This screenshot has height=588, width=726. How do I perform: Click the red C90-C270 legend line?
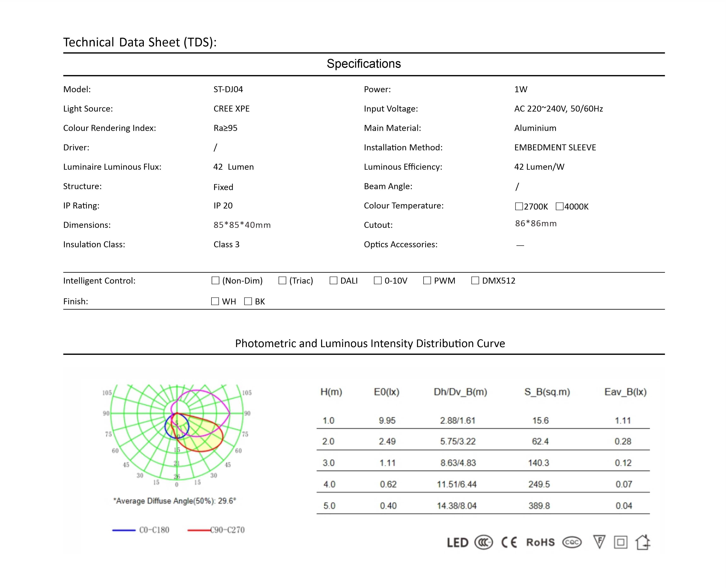point(199,530)
